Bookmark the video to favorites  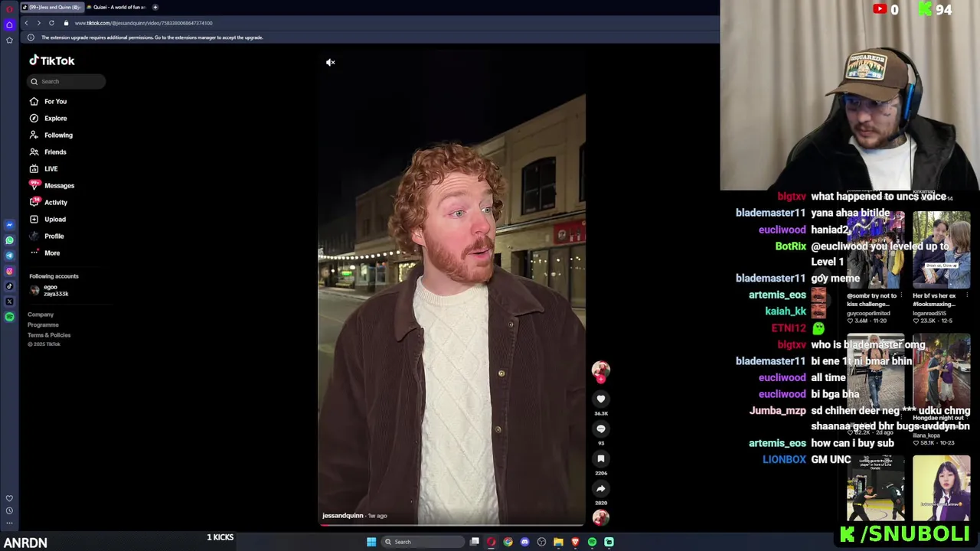[601, 458]
